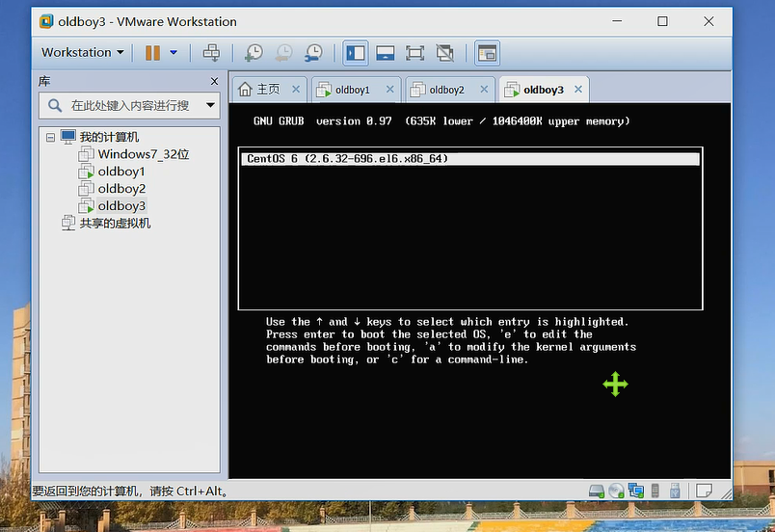The image size is (775, 532).
Task: Click the message log status icon
Action: point(704,491)
